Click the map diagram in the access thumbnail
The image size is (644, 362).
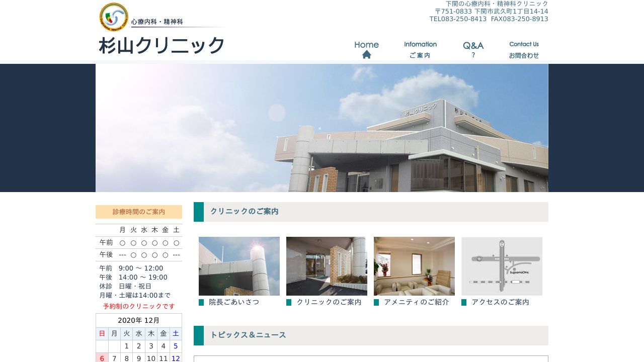coord(502,266)
